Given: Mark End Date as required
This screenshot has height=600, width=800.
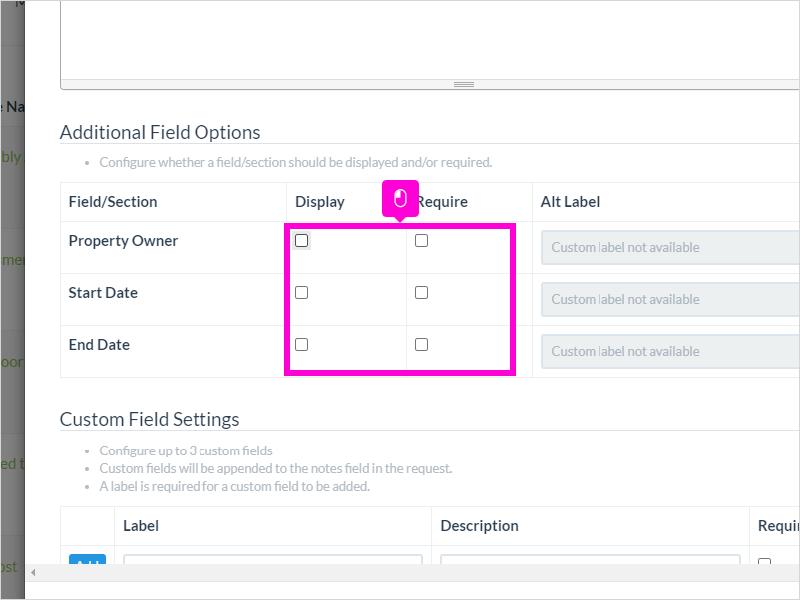Looking at the screenshot, I should pyautogui.click(x=421, y=345).
